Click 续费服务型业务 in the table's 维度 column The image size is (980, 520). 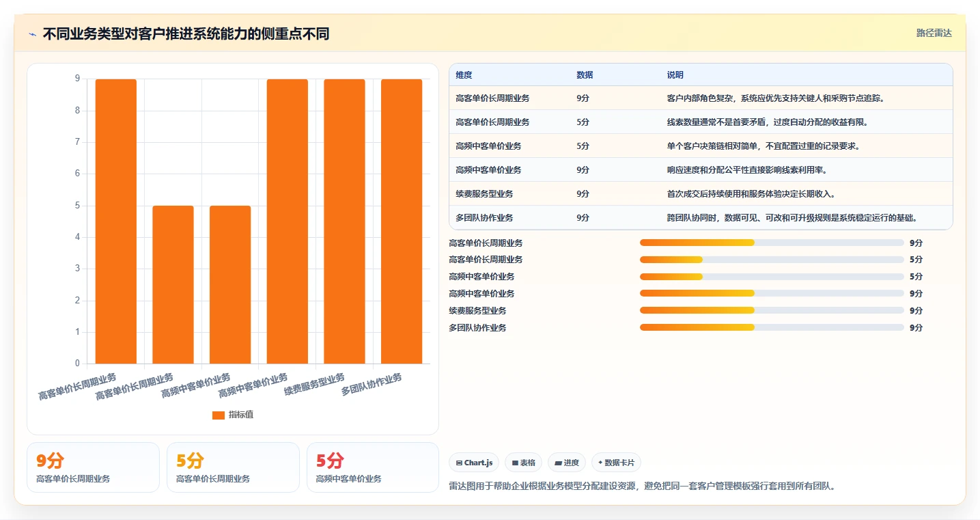coord(484,194)
